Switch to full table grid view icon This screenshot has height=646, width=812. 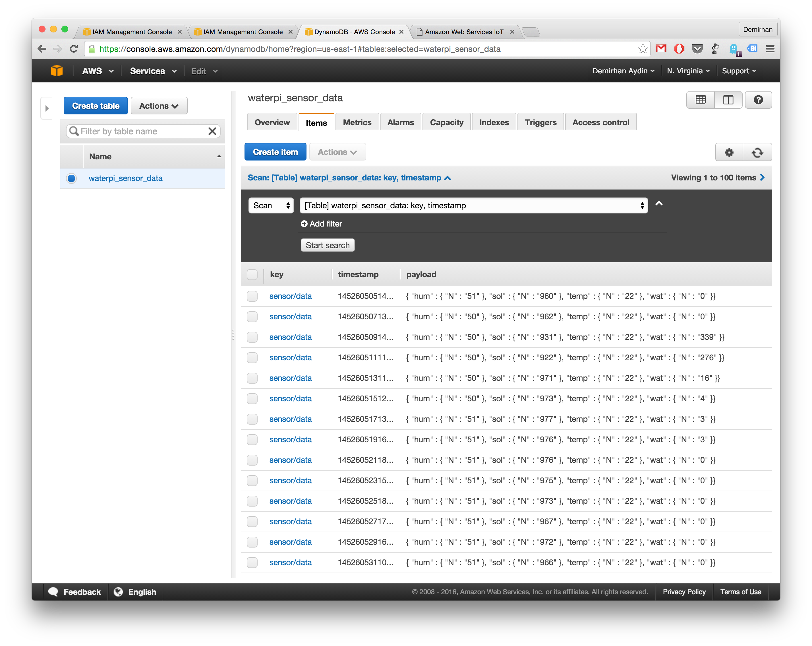pos(700,100)
